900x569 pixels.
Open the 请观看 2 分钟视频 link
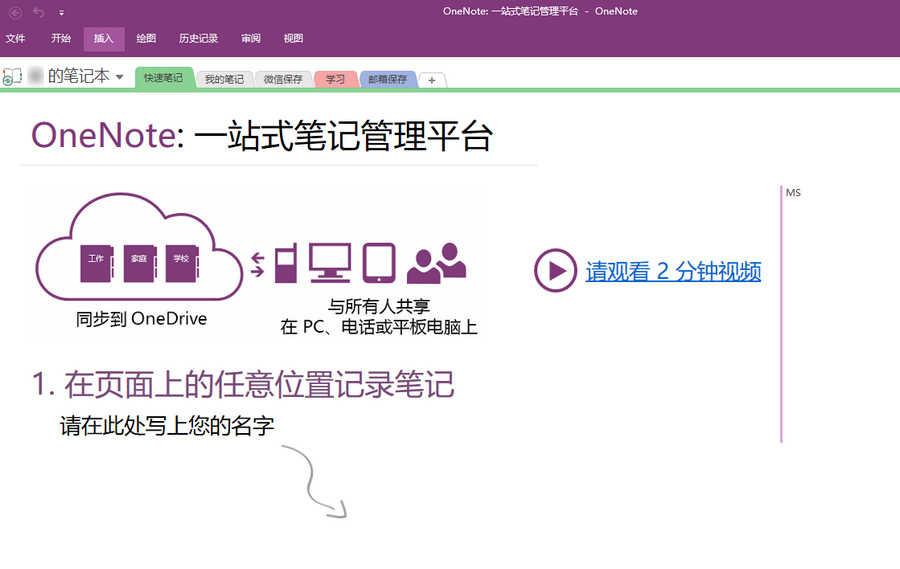click(673, 271)
